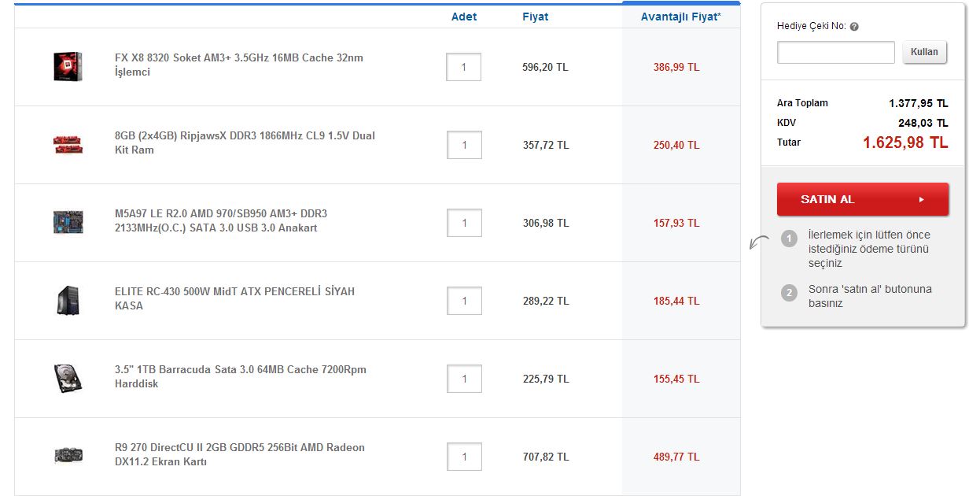Click the 289,22 TL price
Screen dimensions: 980x496
point(545,301)
